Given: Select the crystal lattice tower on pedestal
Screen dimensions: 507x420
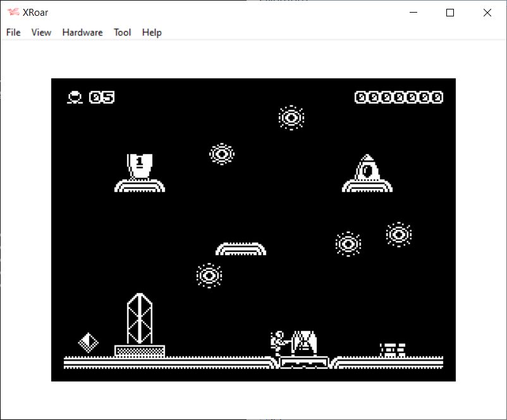Looking at the screenshot, I should coord(140,319).
